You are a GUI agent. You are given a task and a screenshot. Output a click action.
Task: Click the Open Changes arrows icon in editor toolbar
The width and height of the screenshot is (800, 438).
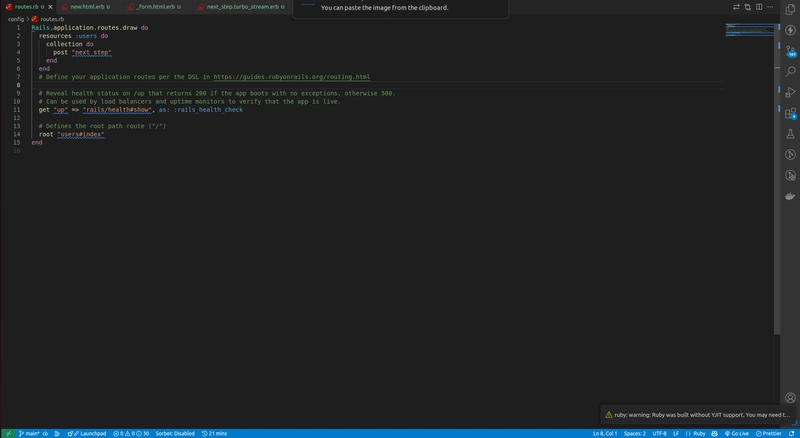pos(736,7)
